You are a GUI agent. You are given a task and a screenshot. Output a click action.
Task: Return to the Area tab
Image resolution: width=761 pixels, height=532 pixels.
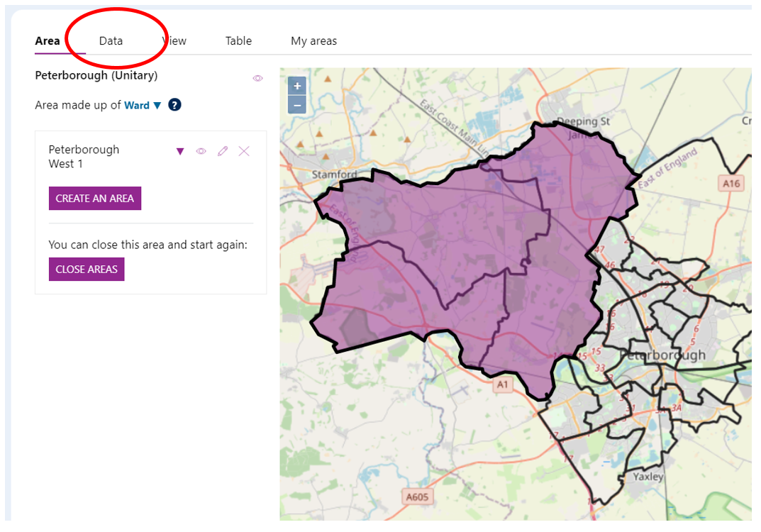[x=47, y=40]
